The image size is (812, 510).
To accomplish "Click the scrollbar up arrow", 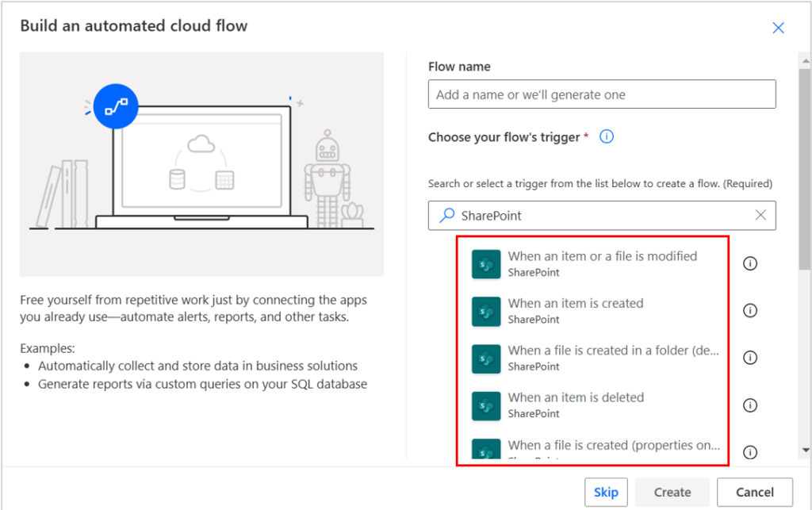I will coord(806,60).
